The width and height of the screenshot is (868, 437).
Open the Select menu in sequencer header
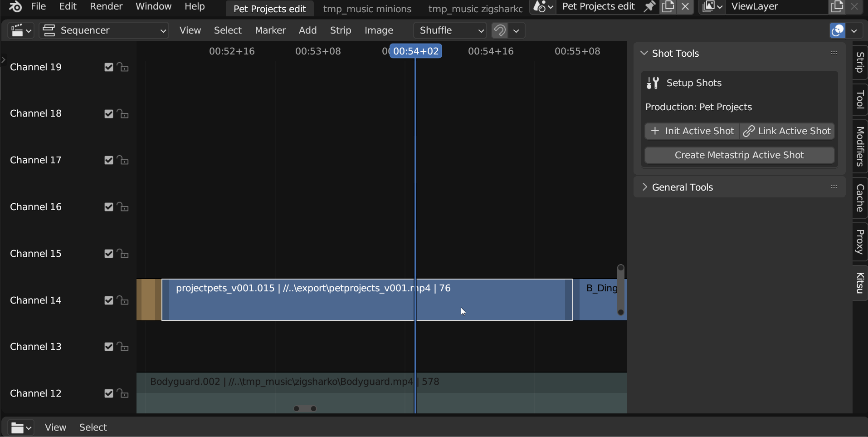coord(228,30)
